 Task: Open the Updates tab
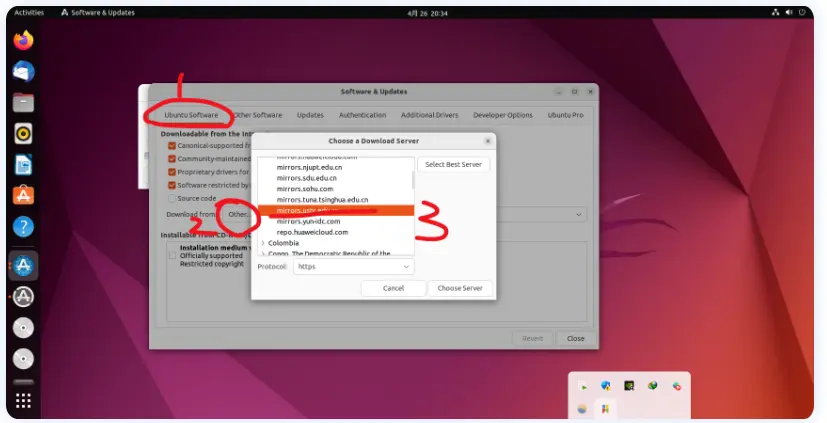coord(310,115)
